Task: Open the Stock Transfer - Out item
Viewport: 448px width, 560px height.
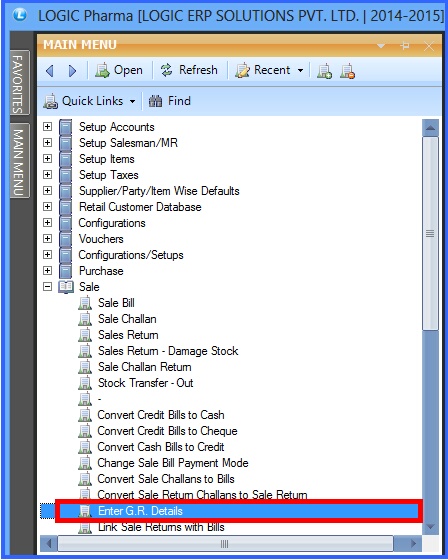Action: tap(145, 383)
